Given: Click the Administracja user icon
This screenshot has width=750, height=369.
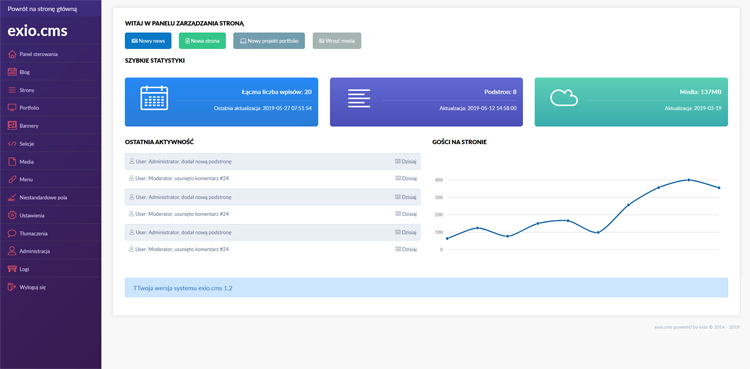Looking at the screenshot, I should click(x=12, y=251).
